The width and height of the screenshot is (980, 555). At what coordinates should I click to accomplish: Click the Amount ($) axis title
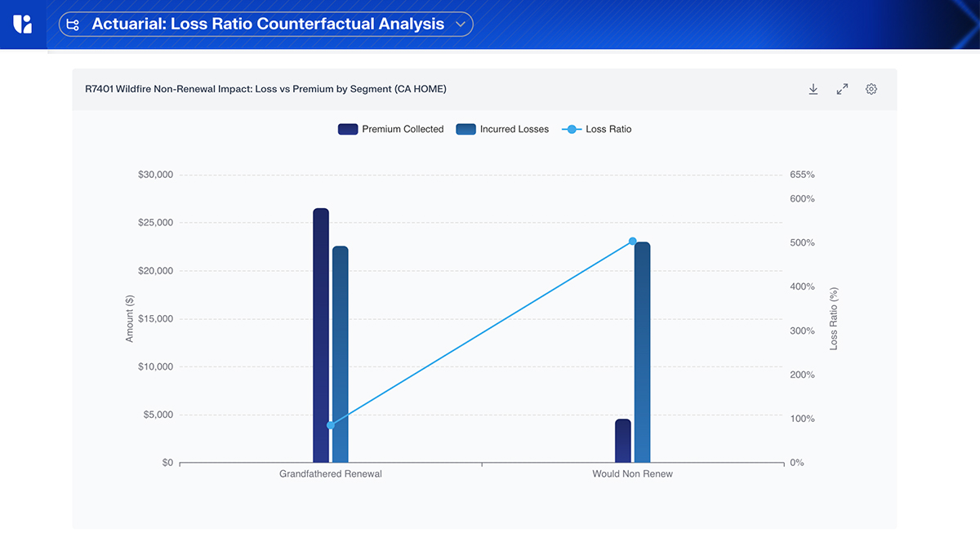coord(130,318)
